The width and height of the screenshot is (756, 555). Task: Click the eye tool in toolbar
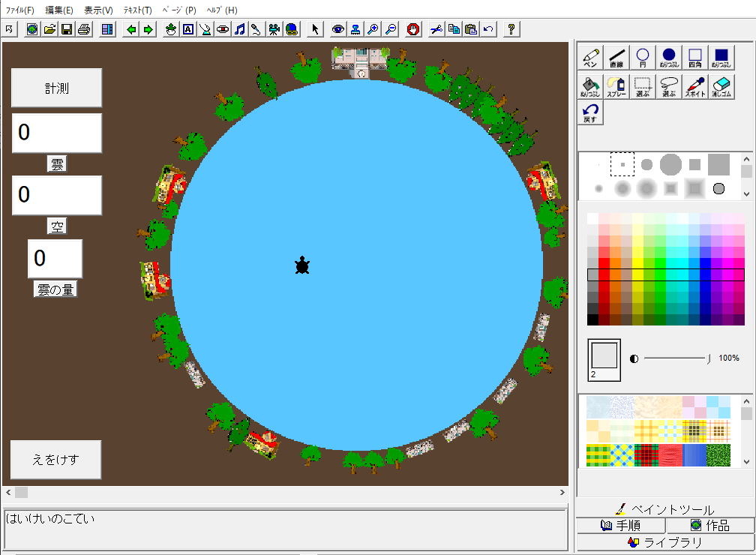tap(338, 29)
